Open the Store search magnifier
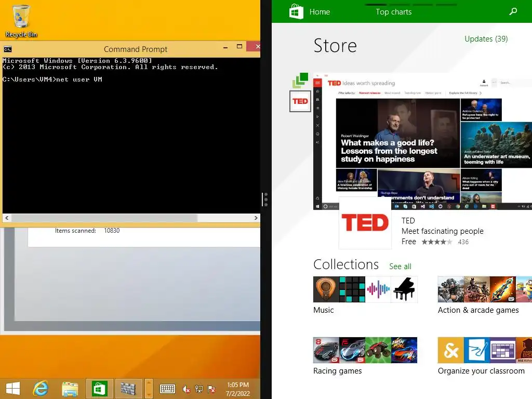532x399 pixels. [513, 11]
